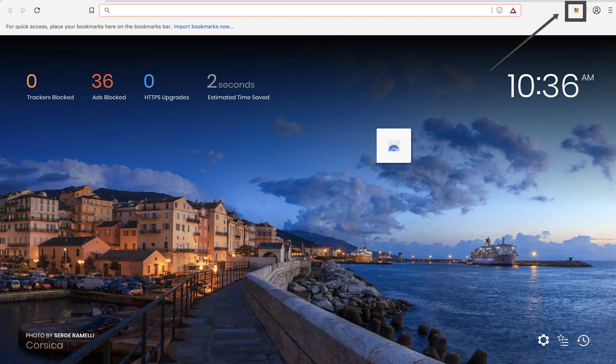Click the forward navigation arrow
This screenshot has height=364, width=616.
(23, 10)
